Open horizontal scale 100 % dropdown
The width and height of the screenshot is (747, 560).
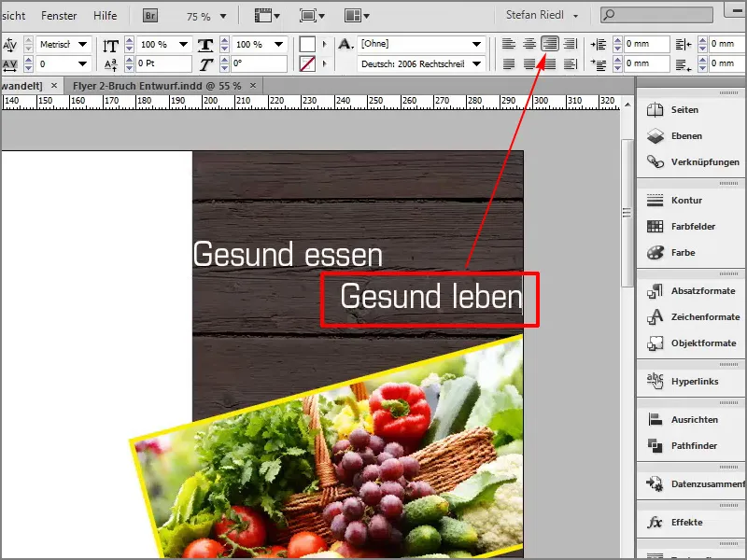pos(278,44)
